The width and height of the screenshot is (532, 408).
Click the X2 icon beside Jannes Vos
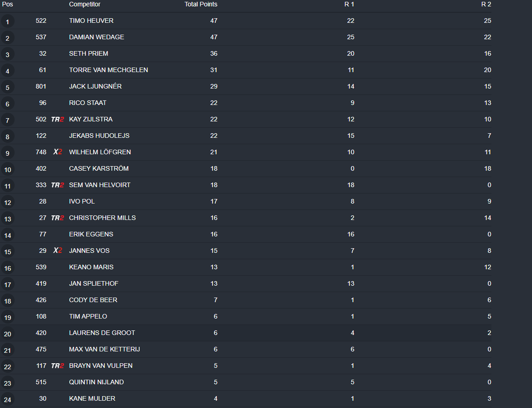57,251
